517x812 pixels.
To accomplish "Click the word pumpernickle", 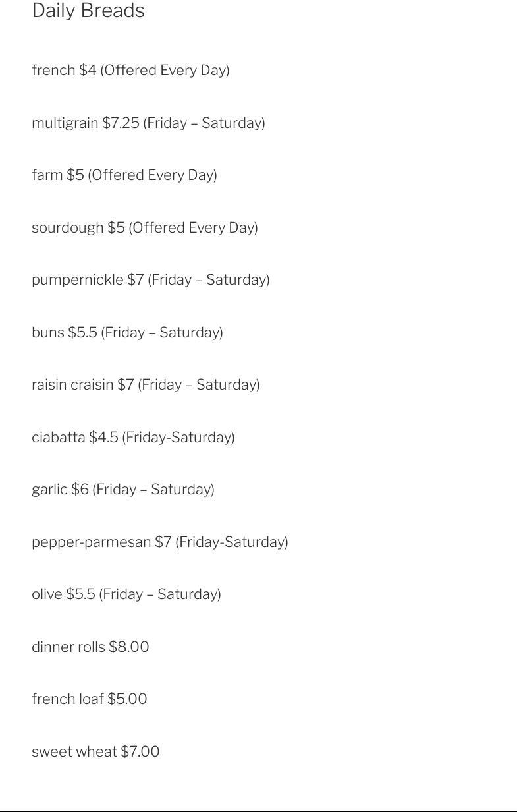I will coord(77,279).
